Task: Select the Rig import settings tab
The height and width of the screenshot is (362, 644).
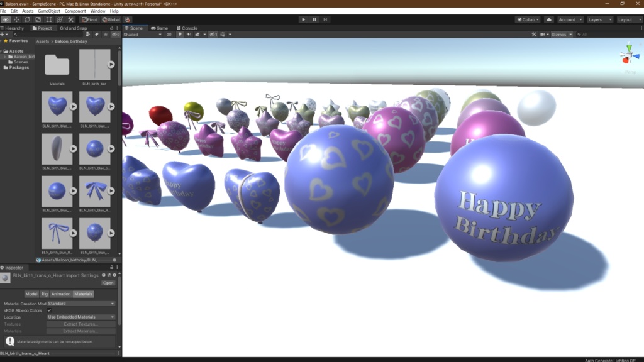Action: (45, 294)
